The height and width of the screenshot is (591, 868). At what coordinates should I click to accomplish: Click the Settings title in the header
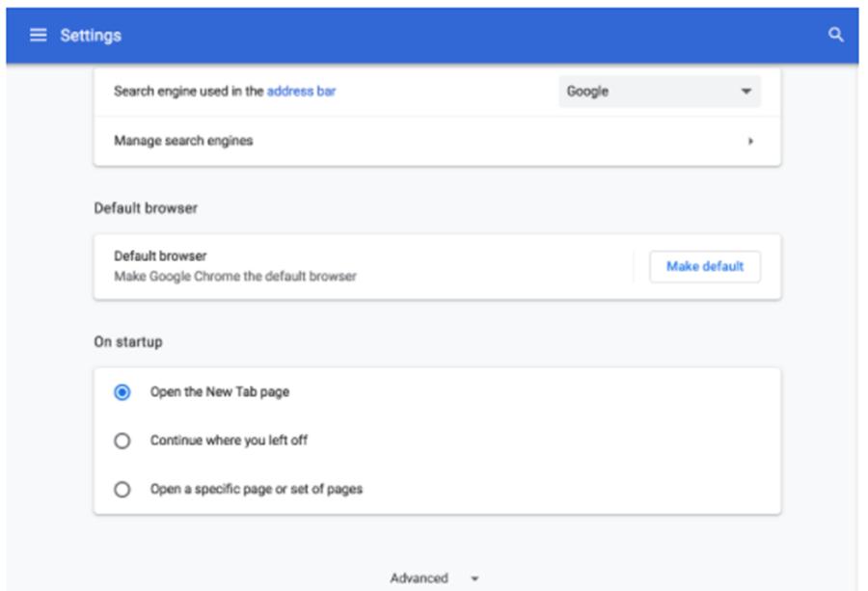pos(91,36)
